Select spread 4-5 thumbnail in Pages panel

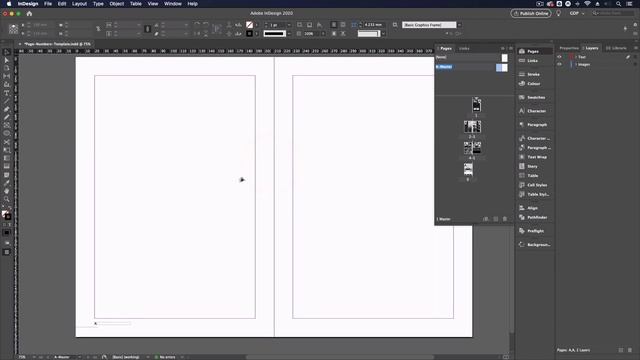(472, 148)
